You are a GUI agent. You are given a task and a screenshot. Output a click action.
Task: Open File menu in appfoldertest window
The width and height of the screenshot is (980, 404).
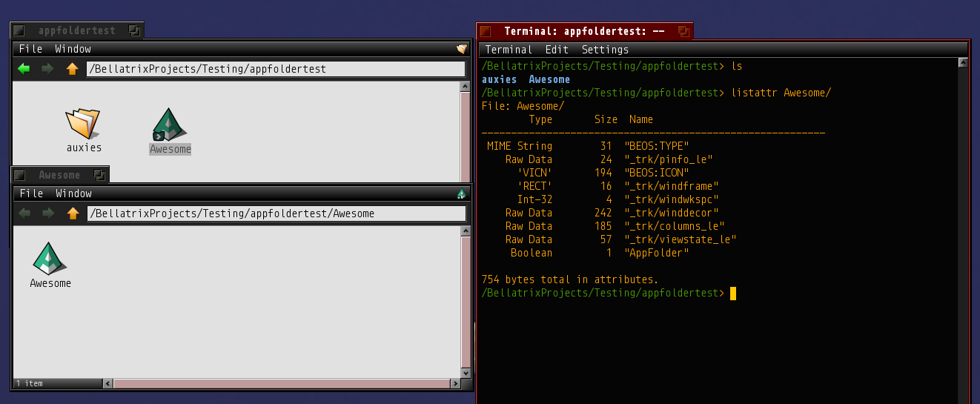[31, 49]
